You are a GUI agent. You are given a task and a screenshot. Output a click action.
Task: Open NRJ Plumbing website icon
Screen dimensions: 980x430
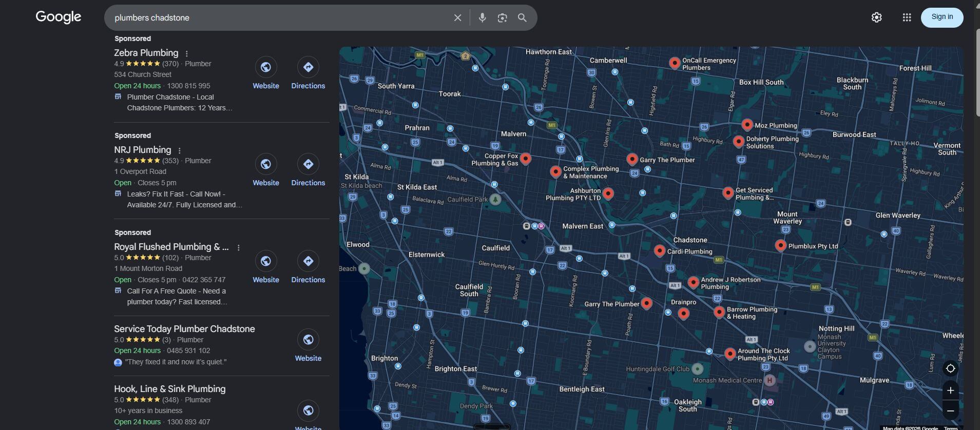point(266,164)
